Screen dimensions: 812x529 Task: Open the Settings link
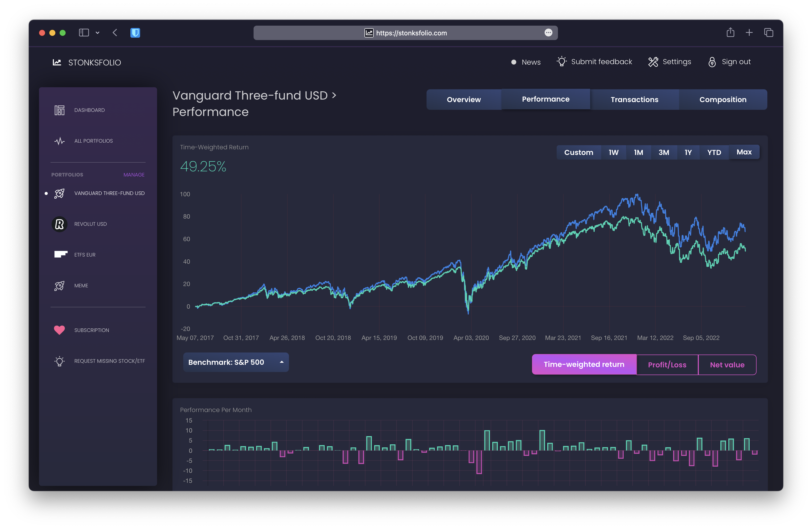pyautogui.click(x=676, y=62)
